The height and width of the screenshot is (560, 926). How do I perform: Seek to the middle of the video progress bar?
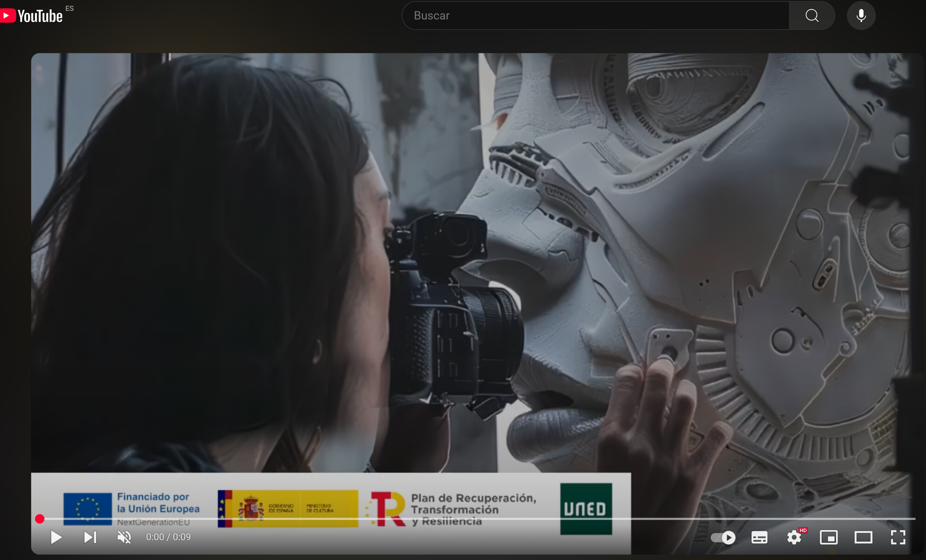pyautogui.click(x=477, y=519)
